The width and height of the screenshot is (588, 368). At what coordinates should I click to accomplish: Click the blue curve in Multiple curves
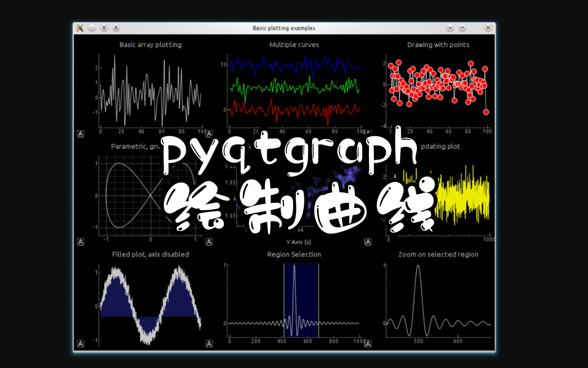[x=295, y=65]
